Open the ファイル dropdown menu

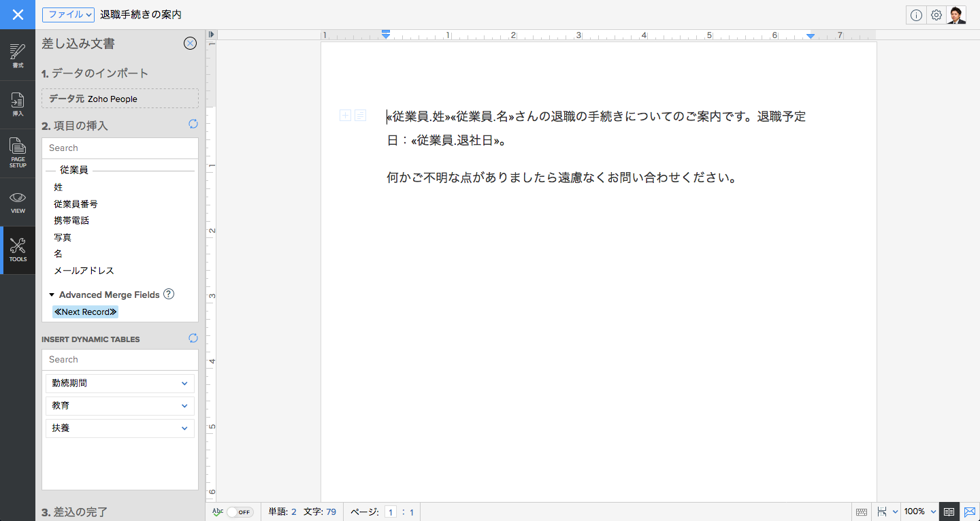click(x=68, y=15)
